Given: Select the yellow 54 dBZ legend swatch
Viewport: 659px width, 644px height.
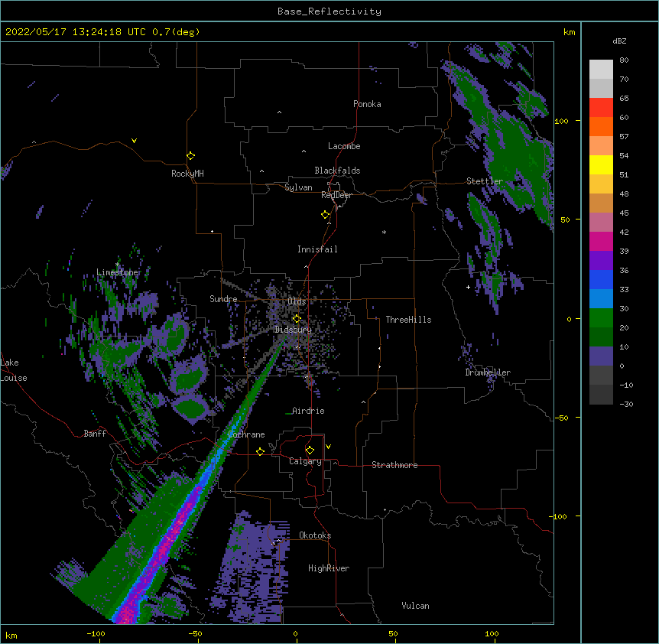Looking at the screenshot, I should tap(601, 164).
